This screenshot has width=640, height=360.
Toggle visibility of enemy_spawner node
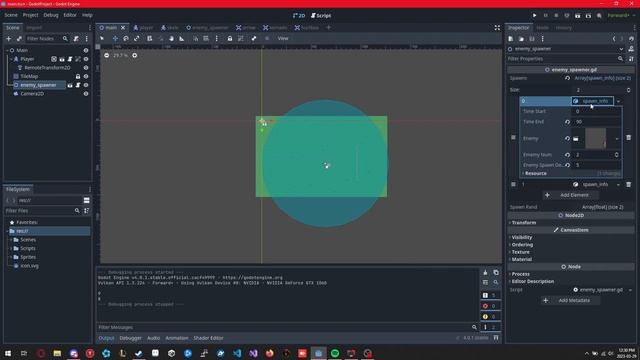86,85
